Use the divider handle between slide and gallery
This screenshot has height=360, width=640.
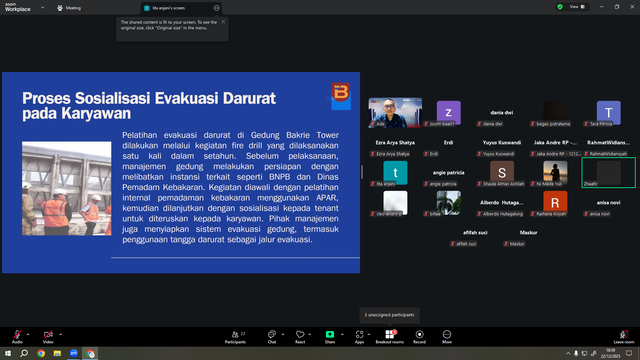(x=362, y=172)
